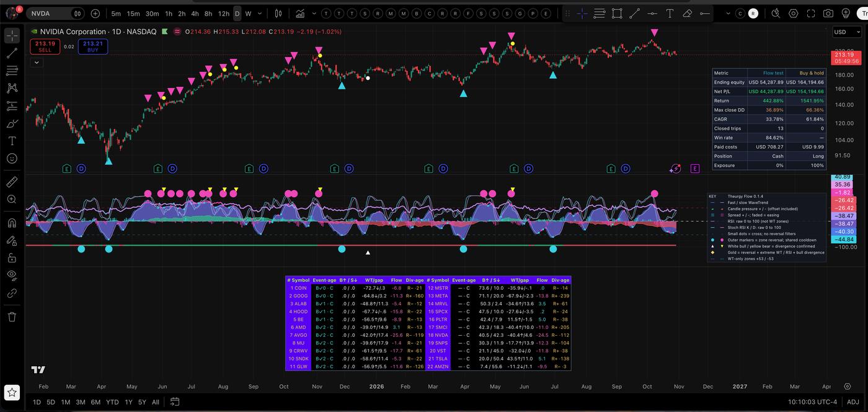Viewport: 868px width, 412px height.
Task: Select the 6M date range
Action: coord(95,402)
